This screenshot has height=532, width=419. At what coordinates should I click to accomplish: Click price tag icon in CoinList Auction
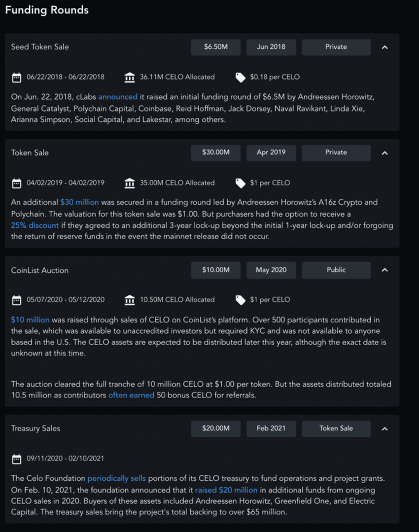(x=241, y=300)
